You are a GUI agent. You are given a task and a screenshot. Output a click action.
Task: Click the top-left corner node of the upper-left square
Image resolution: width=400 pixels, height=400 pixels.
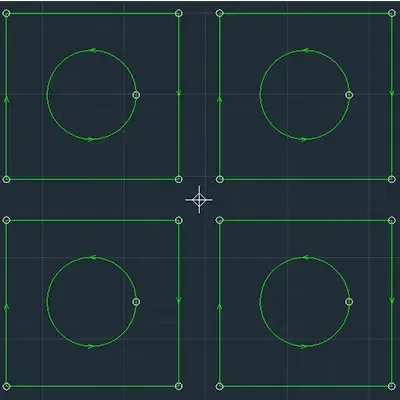tap(7, 13)
